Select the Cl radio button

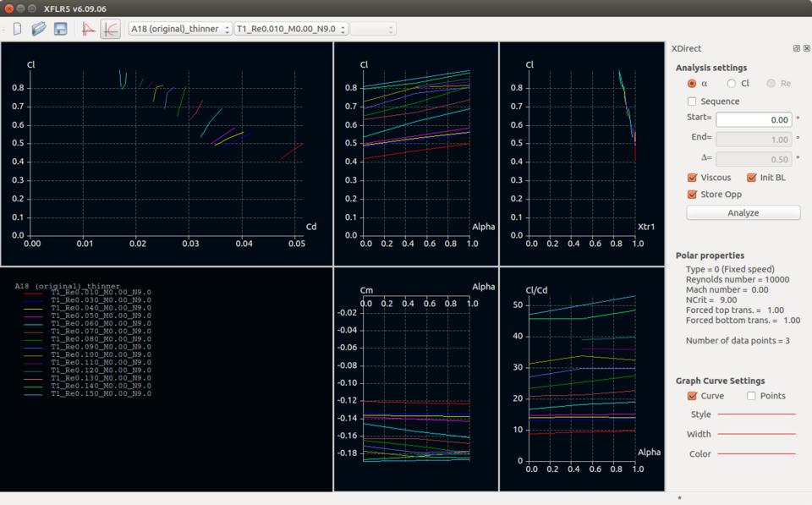(x=732, y=84)
